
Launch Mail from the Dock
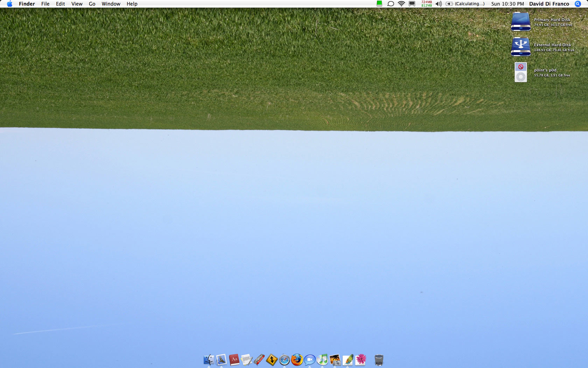(222, 360)
